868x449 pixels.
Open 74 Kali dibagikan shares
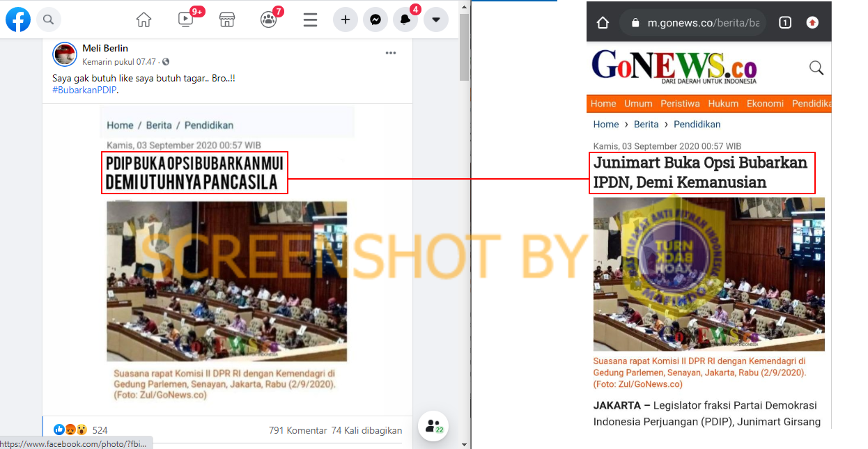[366, 430]
